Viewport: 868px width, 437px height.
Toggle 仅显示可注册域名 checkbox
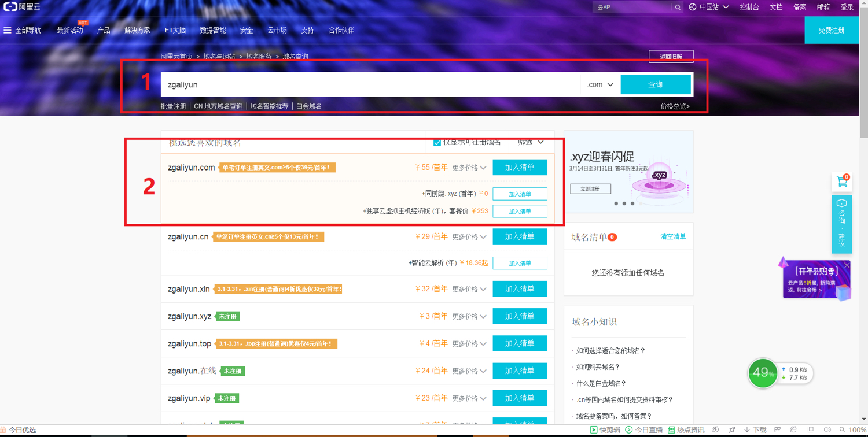(437, 142)
